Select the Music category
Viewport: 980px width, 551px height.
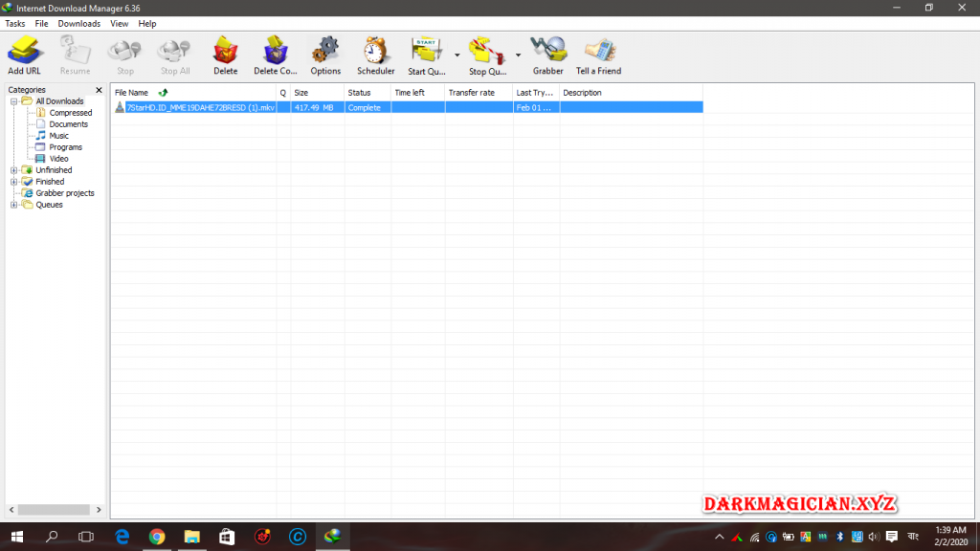(58, 136)
